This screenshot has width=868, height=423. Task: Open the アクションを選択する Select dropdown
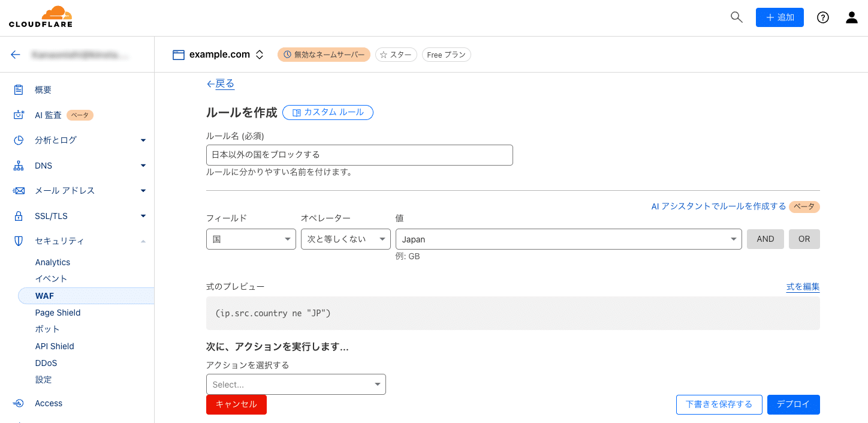click(296, 384)
